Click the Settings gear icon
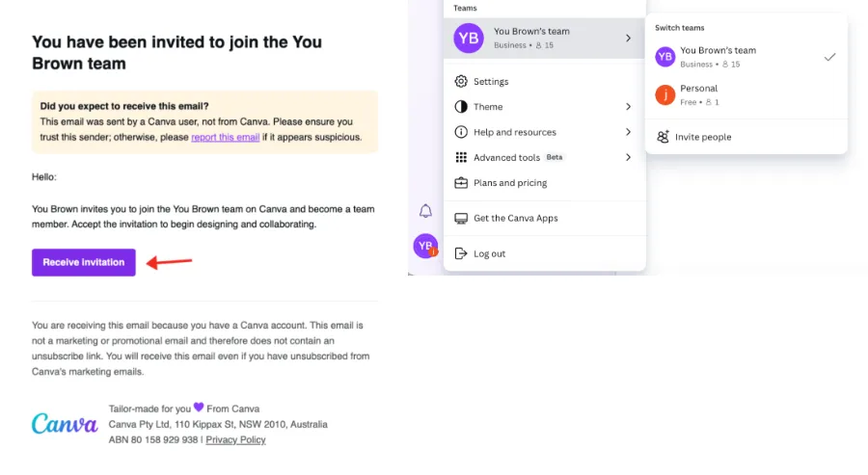The image size is (868, 475). click(x=461, y=81)
